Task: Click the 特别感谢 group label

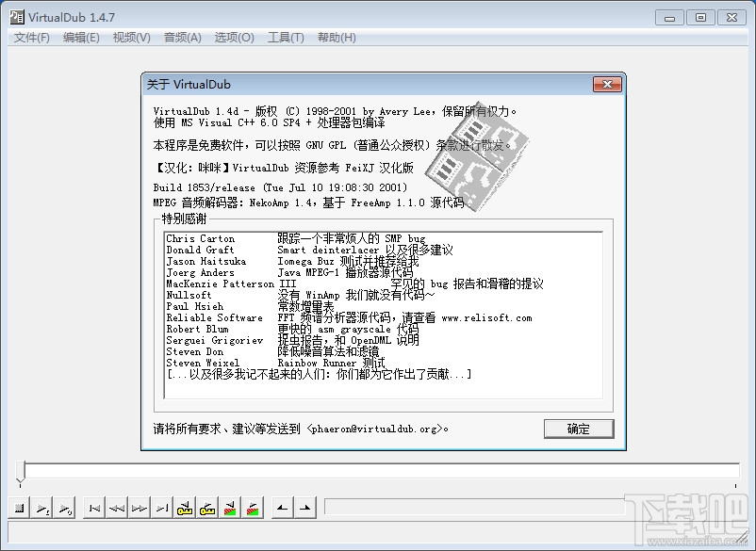Action: pyautogui.click(x=184, y=219)
